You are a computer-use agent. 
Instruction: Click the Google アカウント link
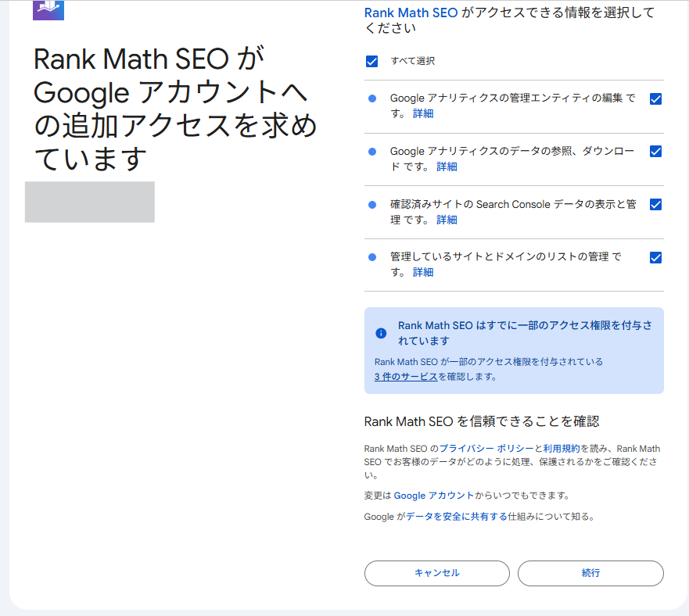coord(433,496)
